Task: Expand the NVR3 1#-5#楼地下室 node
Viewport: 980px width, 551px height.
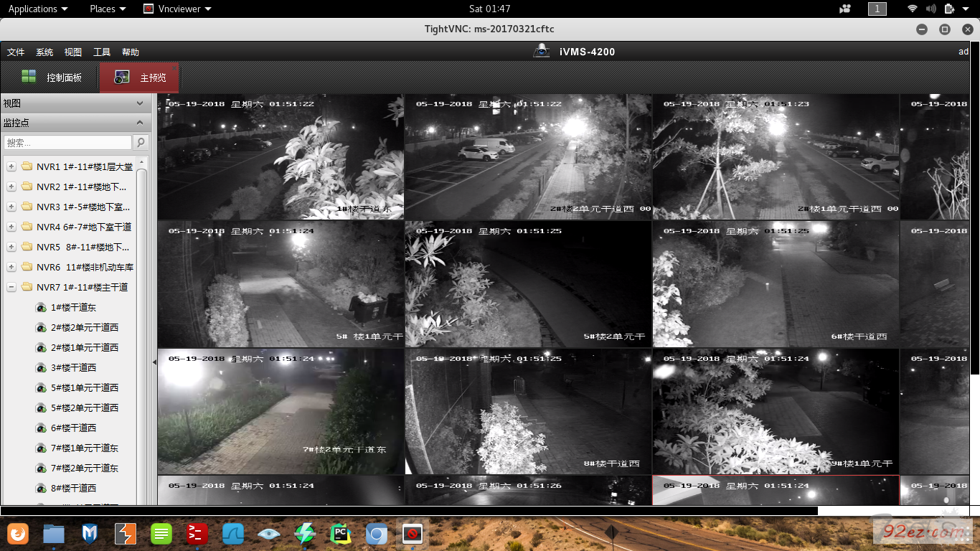Action: click(x=11, y=207)
